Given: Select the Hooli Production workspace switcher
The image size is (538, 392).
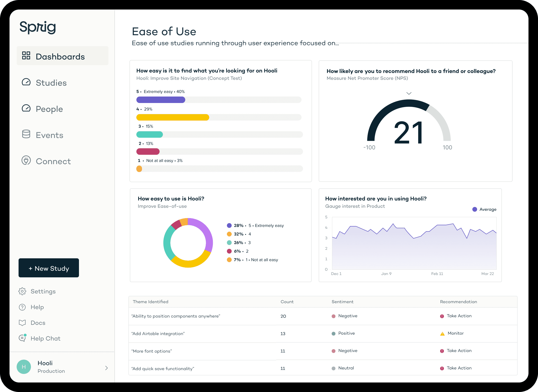Looking at the screenshot, I should [62, 367].
